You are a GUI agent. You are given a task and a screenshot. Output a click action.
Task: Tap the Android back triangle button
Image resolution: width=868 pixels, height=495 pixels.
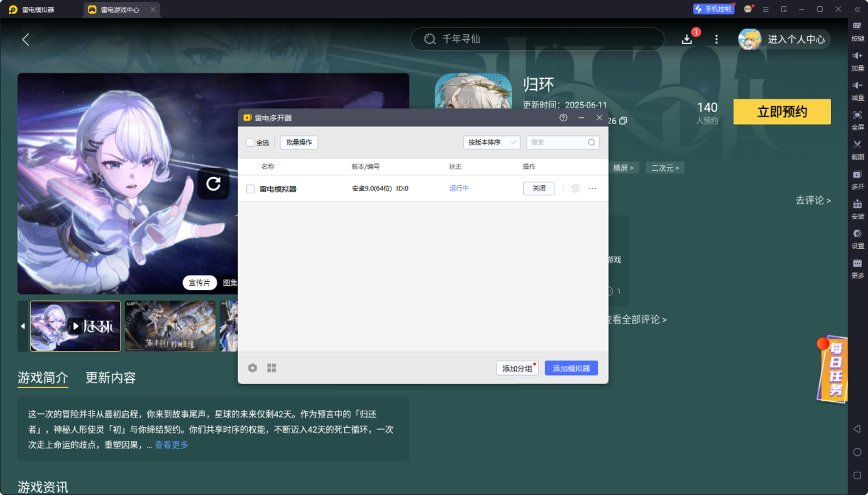click(857, 428)
